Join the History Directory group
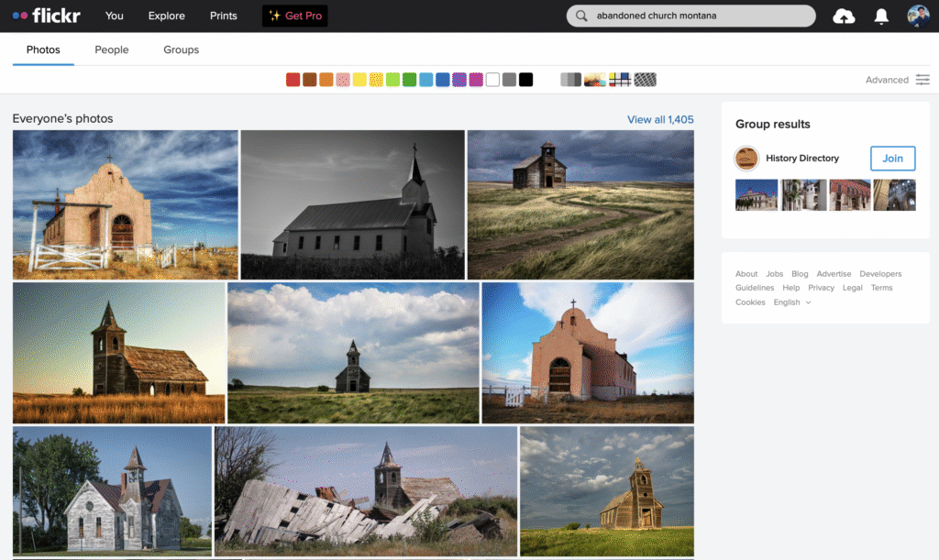The width and height of the screenshot is (939, 560). (x=892, y=159)
